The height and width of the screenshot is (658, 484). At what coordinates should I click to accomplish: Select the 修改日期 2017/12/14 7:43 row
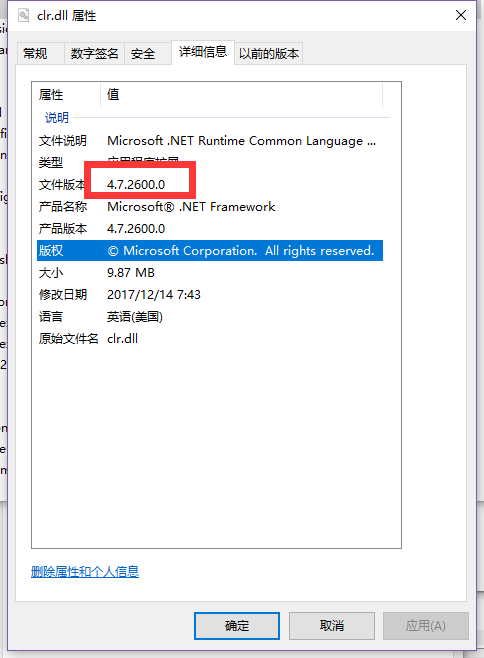point(210,295)
